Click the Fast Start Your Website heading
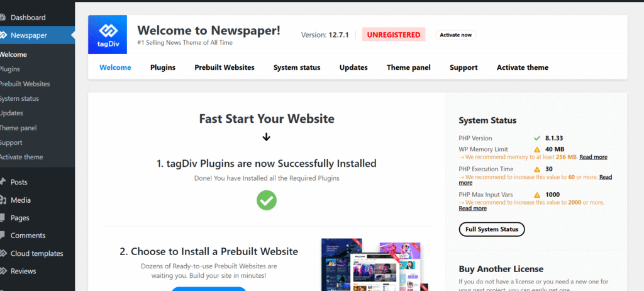The height and width of the screenshot is (291, 644). point(267,119)
